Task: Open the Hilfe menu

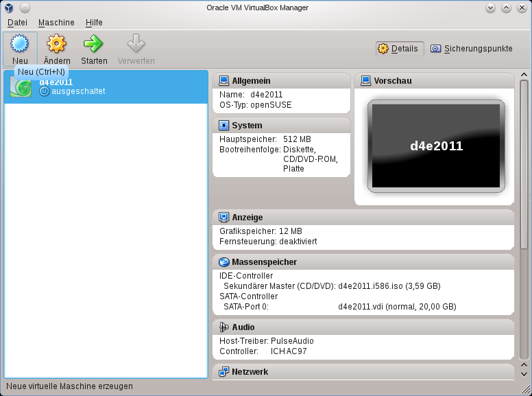Action: coord(94,23)
